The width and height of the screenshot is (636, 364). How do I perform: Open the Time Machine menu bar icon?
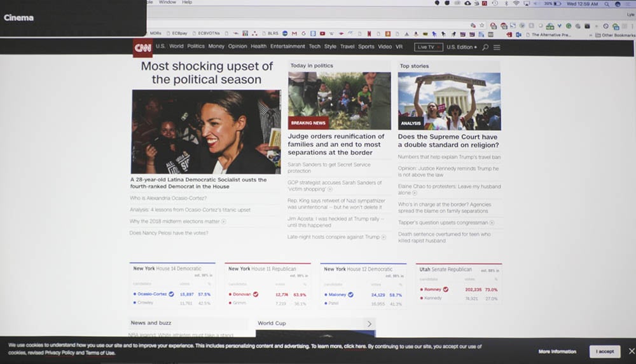495,3
